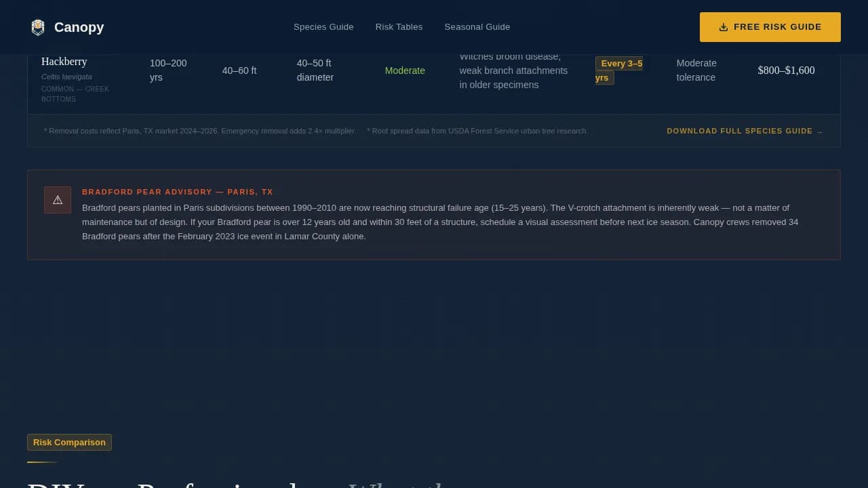Click the Every 3–5 yrs badge
This screenshot has width=868, height=488.
pos(619,70)
